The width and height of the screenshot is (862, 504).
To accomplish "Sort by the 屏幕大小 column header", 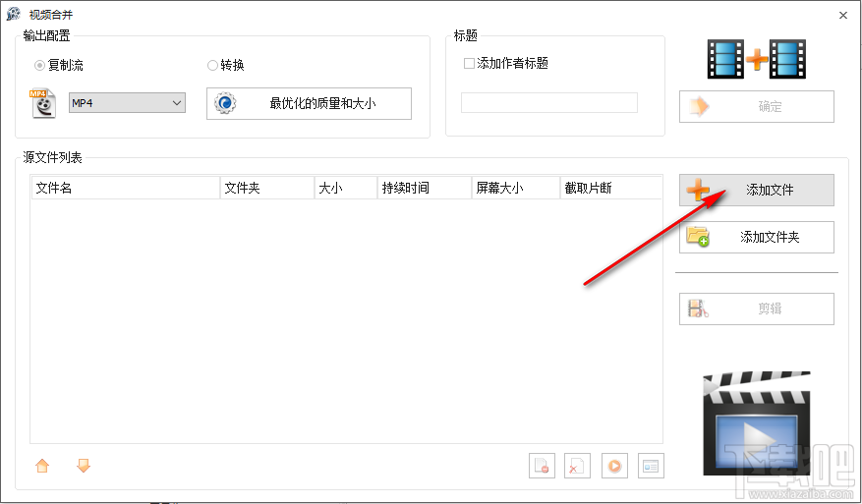I will pyautogui.click(x=516, y=188).
